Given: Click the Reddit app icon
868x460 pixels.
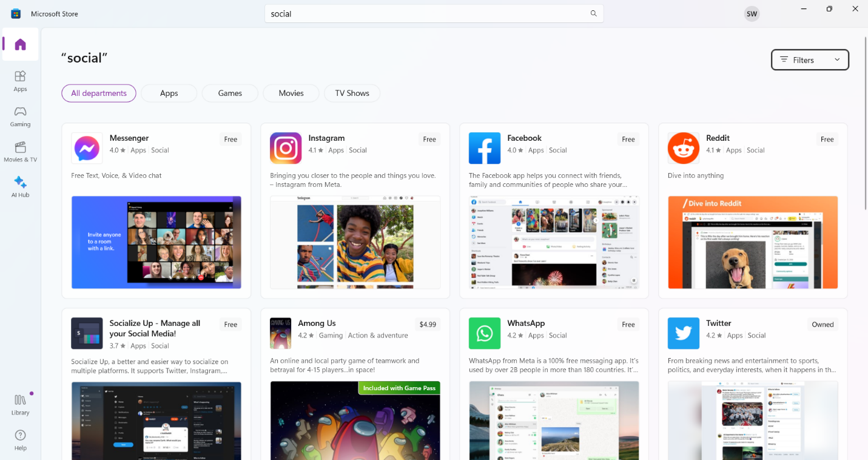Looking at the screenshot, I should (684, 148).
